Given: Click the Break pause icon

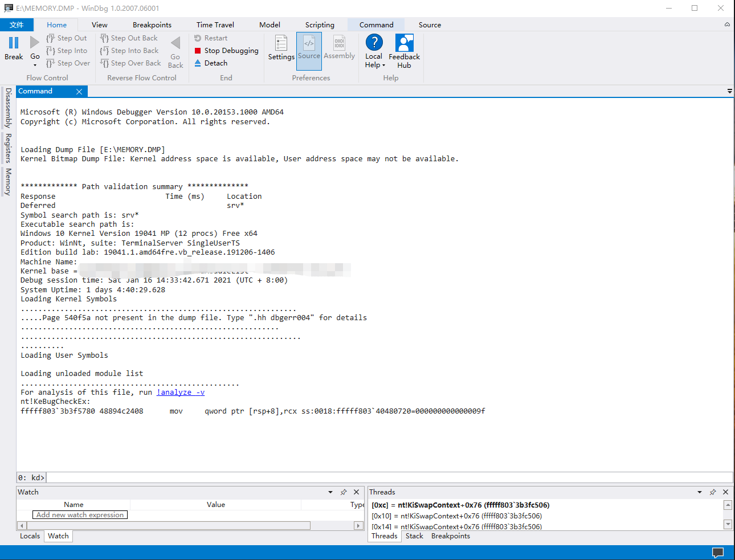Looking at the screenshot, I should [x=14, y=43].
